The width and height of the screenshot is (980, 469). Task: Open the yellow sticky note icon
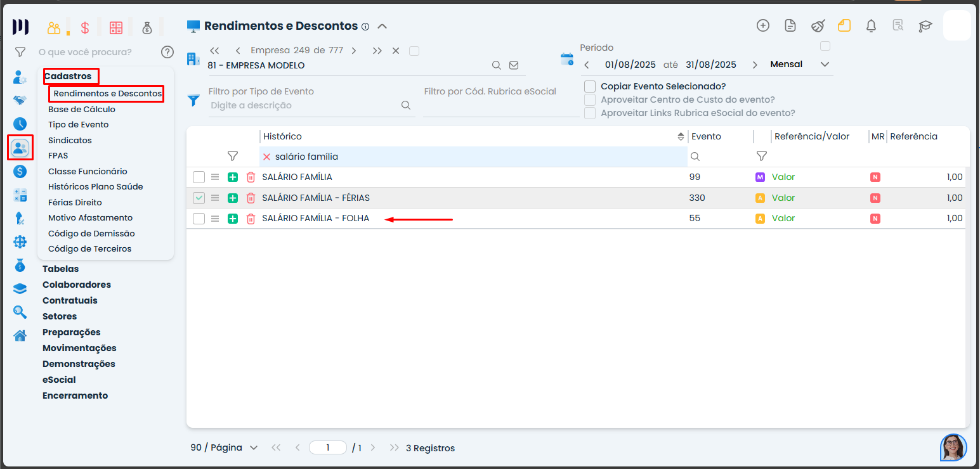pyautogui.click(x=844, y=25)
